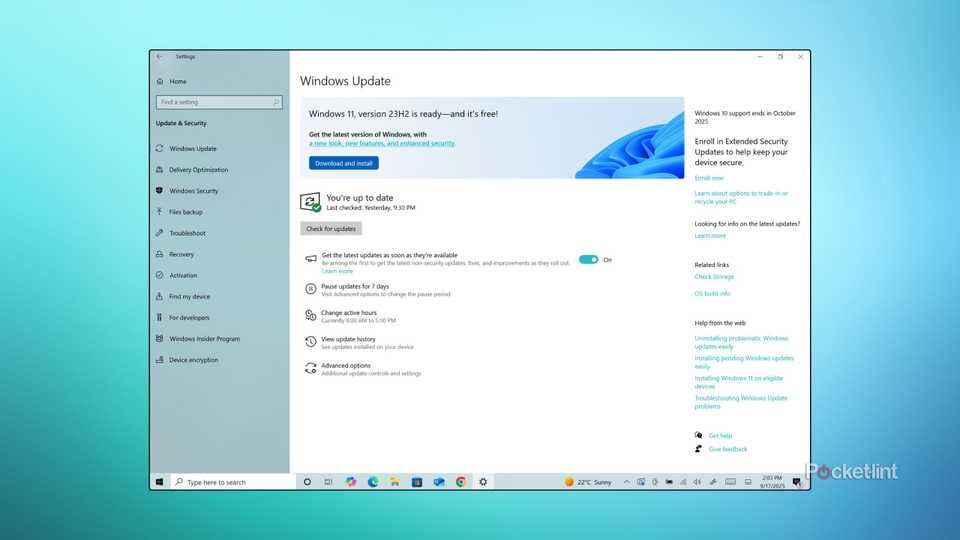Click the clock icon for active hours

pos(310,315)
